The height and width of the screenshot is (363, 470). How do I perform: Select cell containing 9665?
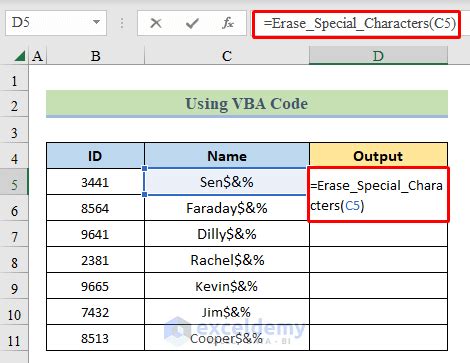pos(95,286)
